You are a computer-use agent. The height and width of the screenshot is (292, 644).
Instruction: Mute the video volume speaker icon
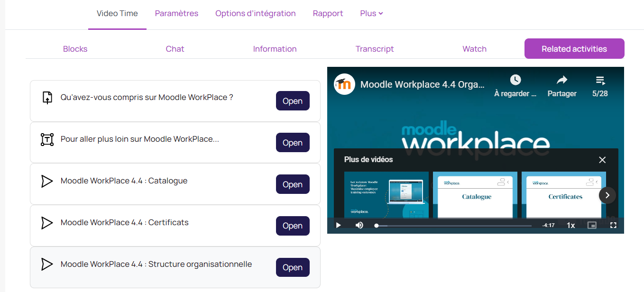coord(359,225)
